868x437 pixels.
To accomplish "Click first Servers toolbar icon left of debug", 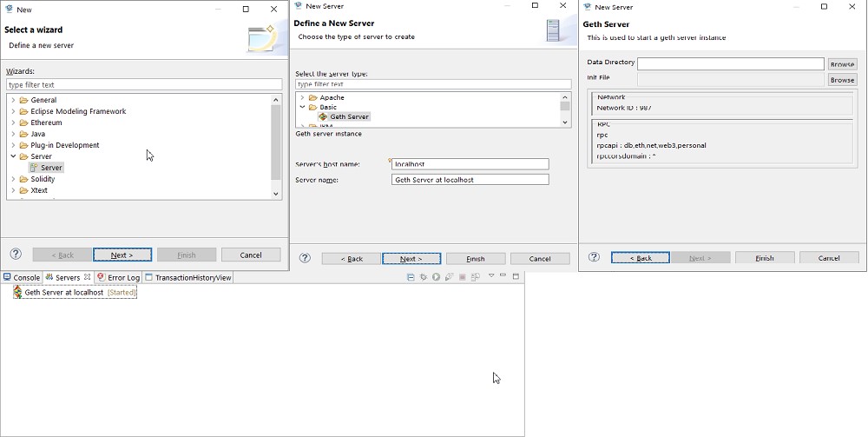I will click(x=411, y=277).
